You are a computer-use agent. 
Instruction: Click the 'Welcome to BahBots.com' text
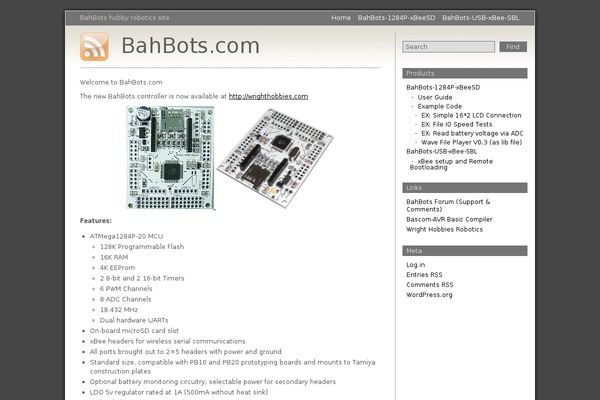click(x=121, y=82)
